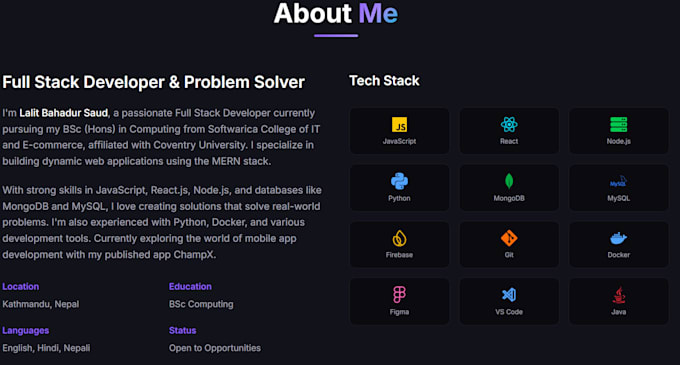This screenshot has width=680, height=365.
Task: Click the About Me heading
Action: click(x=336, y=13)
